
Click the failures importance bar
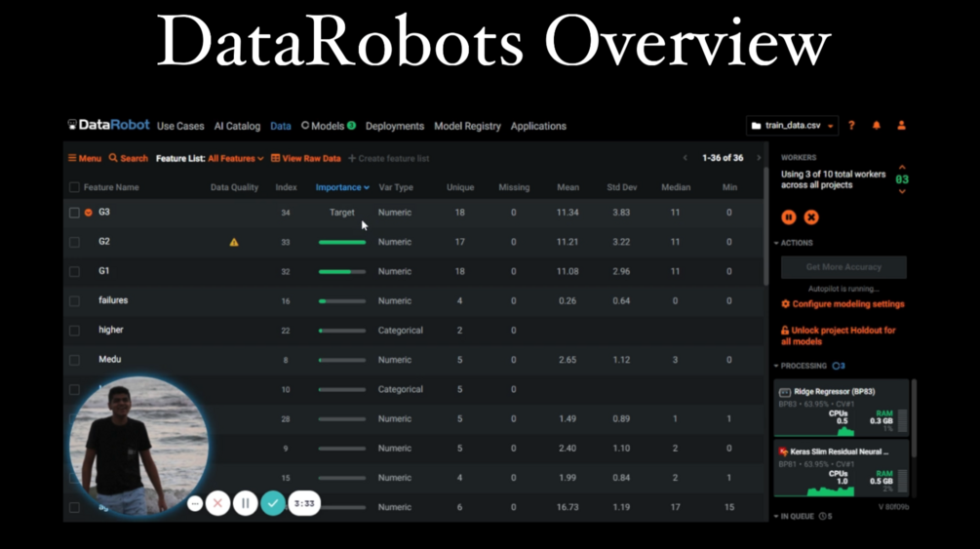click(342, 300)
